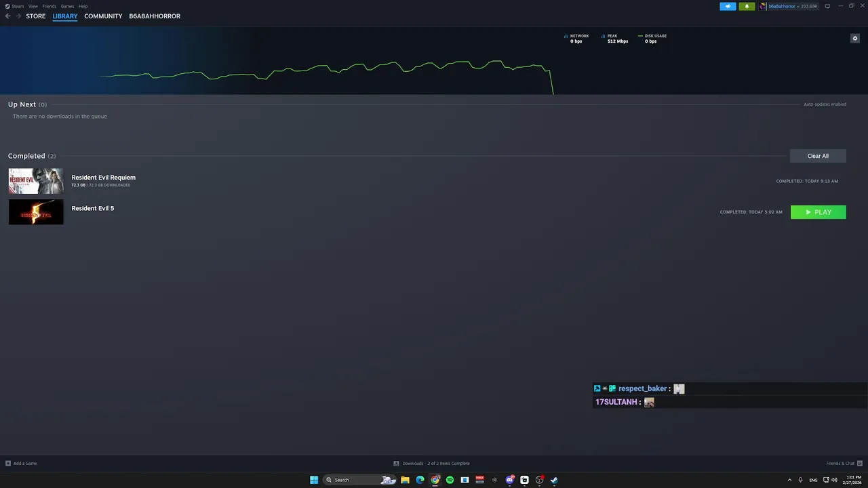The width and height of the screenshot is (868, 488).
Task: Open the Friends menu
Action: (x=50, y=6)
